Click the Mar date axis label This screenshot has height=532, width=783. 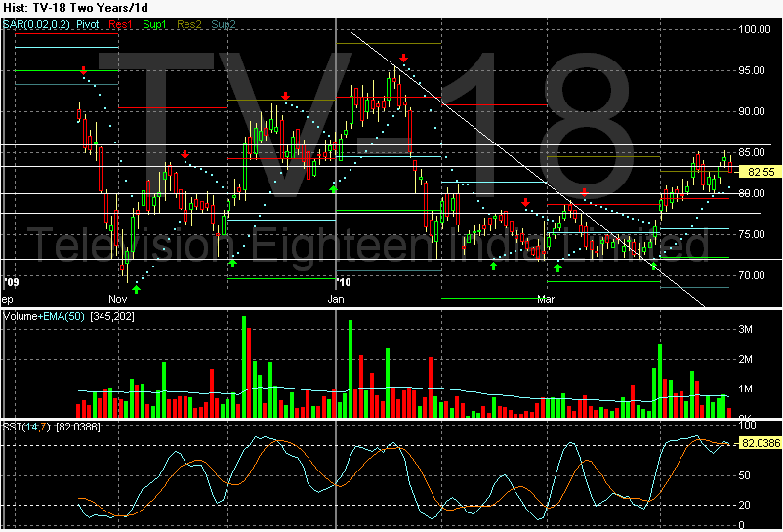(546, 299)
